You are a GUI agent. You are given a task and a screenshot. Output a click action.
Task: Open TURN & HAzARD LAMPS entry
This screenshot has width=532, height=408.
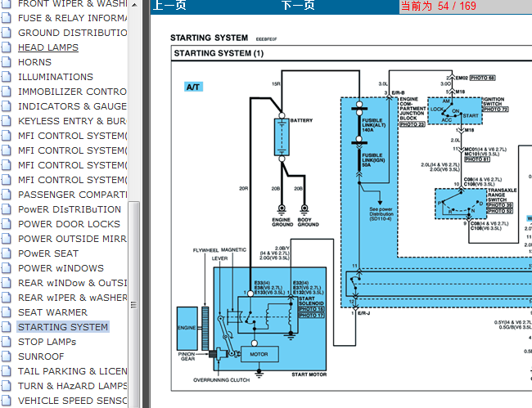pyautogui.click(x=73, y=386)
